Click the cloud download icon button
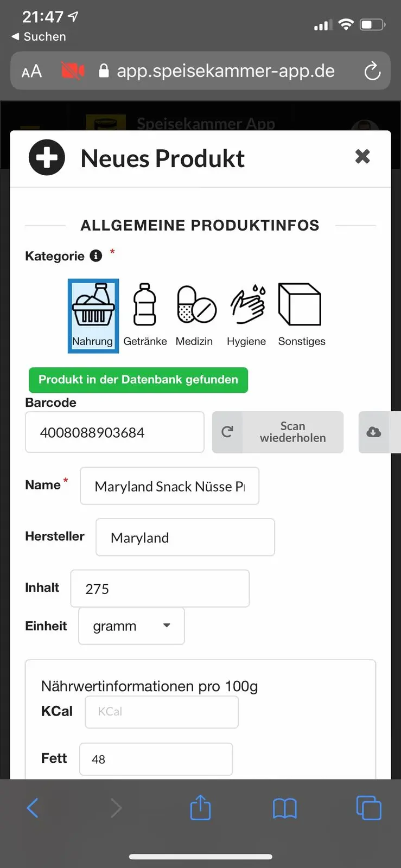The height and width of the screenshot is (868, 401). [x=374, y=432]
